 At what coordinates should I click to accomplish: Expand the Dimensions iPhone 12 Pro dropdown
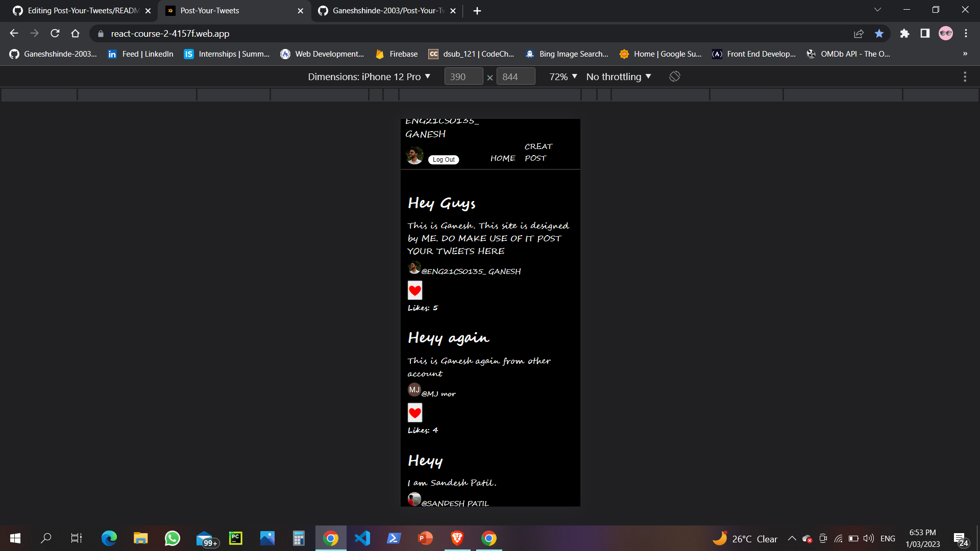369,77
